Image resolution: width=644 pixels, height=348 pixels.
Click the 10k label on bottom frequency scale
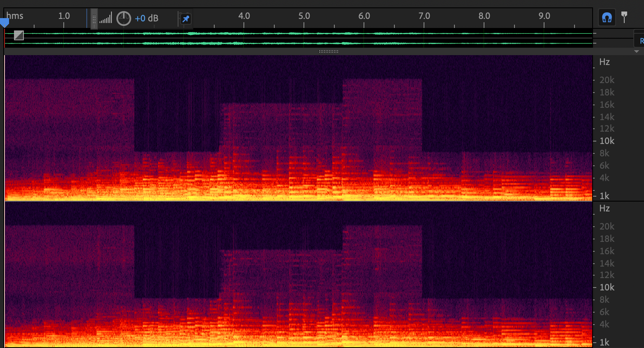pyautogui.click(x=607, y=287)
